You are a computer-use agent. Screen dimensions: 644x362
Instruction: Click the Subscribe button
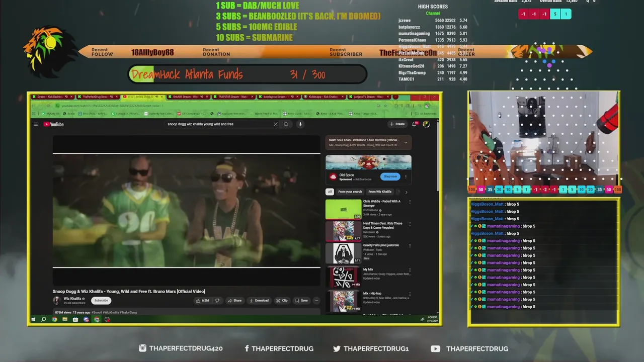click(x=101, y=301)
